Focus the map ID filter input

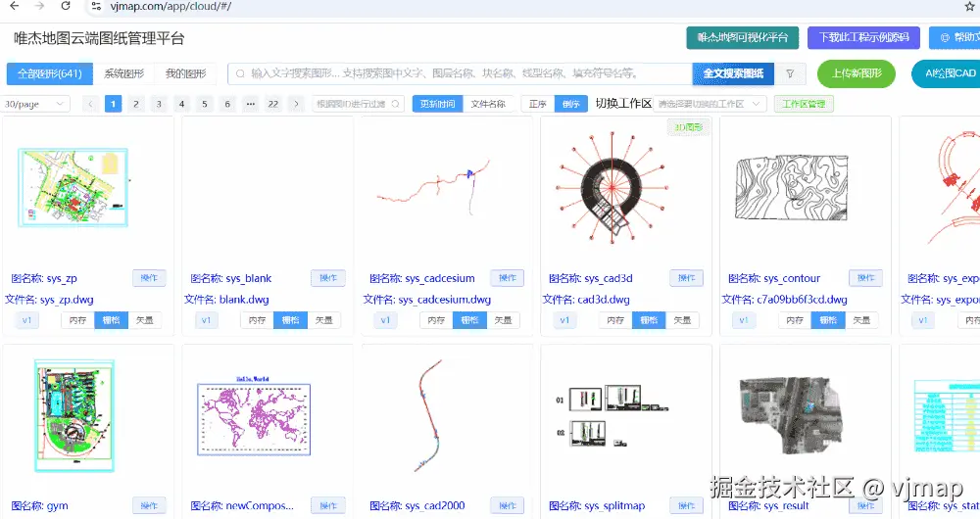(358, 104)
